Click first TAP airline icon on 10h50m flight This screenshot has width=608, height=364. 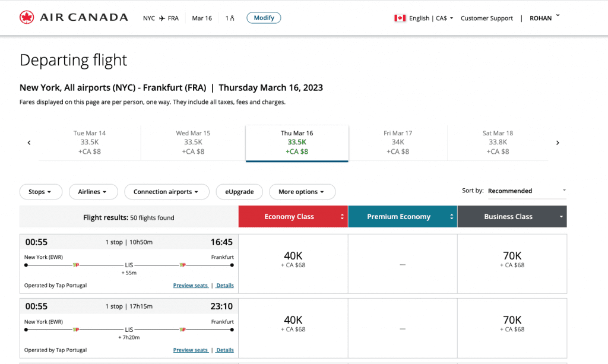pyautogui.click(x=76, y=265)
